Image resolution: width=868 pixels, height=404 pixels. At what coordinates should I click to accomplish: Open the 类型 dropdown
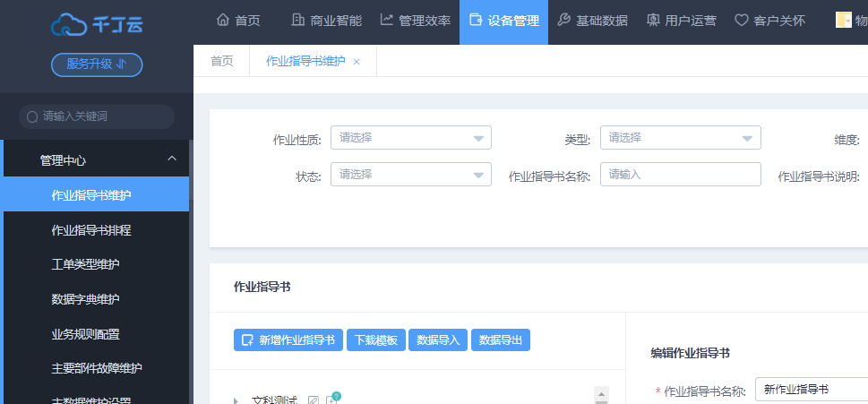681,138
